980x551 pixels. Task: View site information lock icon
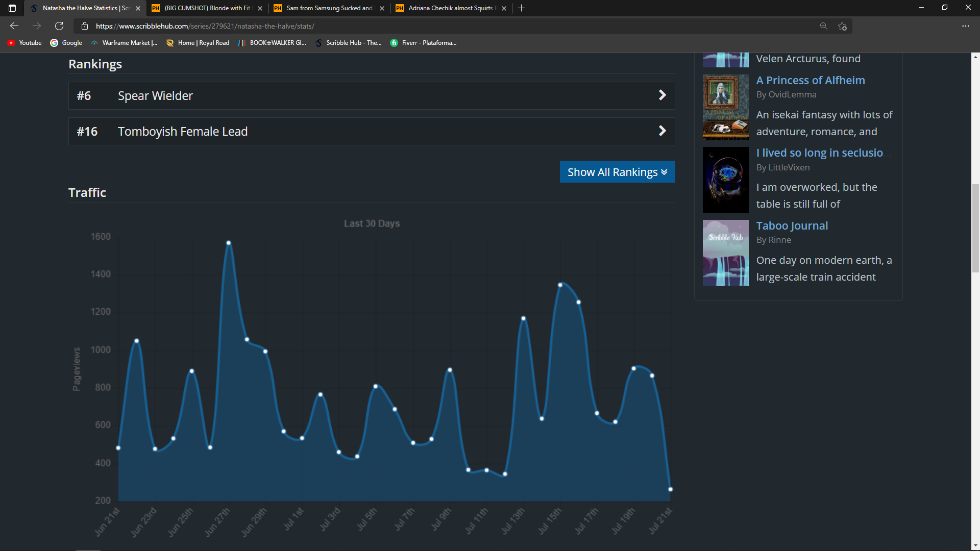coord(85,26)
